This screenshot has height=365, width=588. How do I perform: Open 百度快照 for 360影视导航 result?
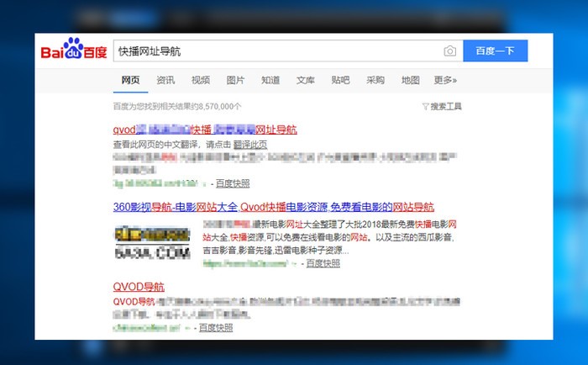coord(323,263)
